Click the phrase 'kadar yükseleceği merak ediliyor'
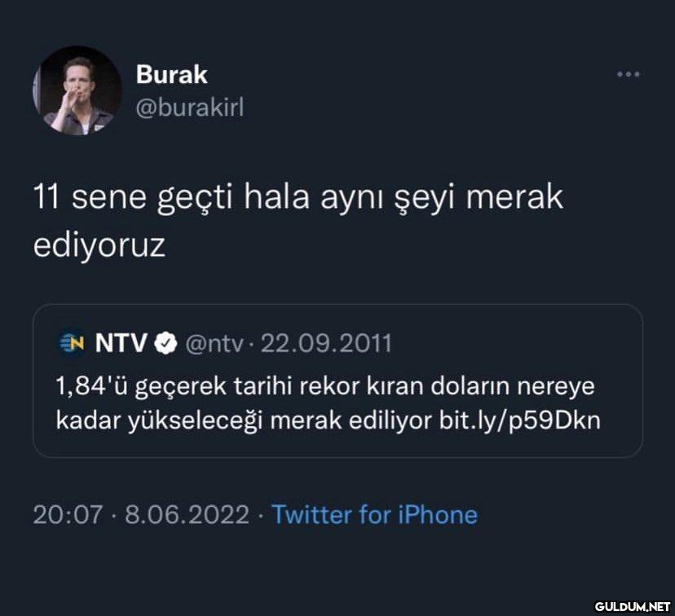 [x=244, y=420]
